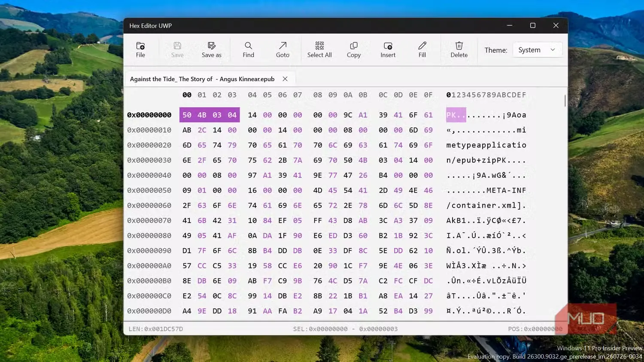Screen dimensions: 644x362
Task: Click ASCII text ........META-INF
Action: pyautogui.click(x=486, y=190)
